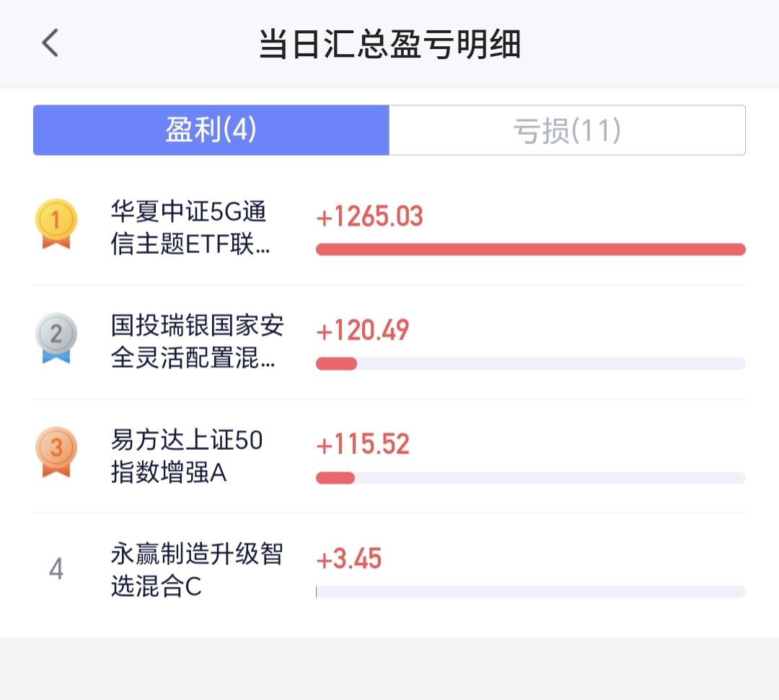
Task: Open 永赢制造升级智选混合C fund name
Action: click(196, 570)
